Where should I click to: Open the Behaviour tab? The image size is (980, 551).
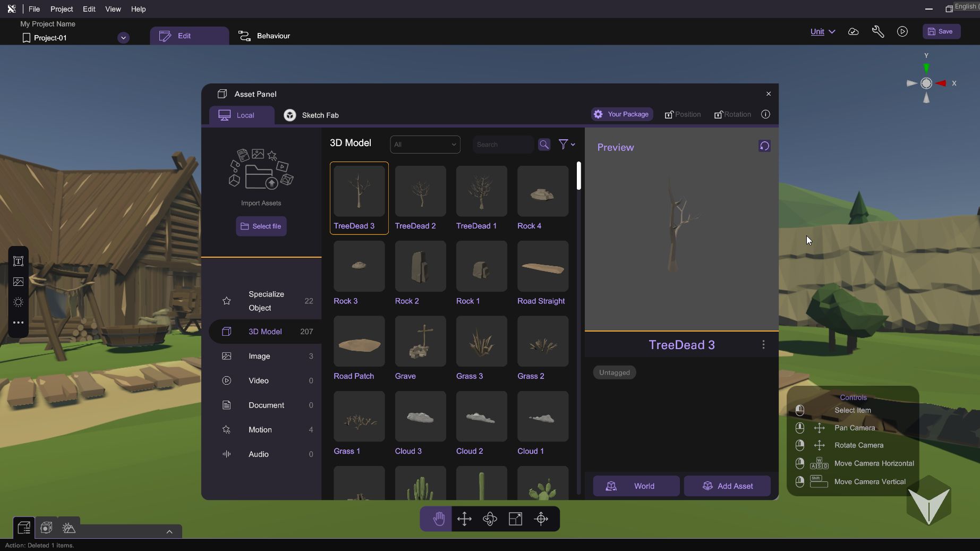264,36
